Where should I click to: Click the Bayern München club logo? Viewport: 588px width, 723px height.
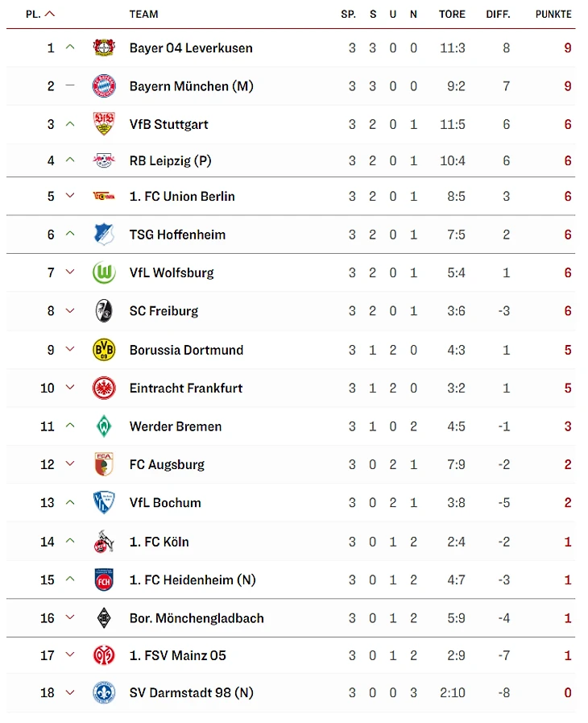pyautogui.click(x=103, y=85)
